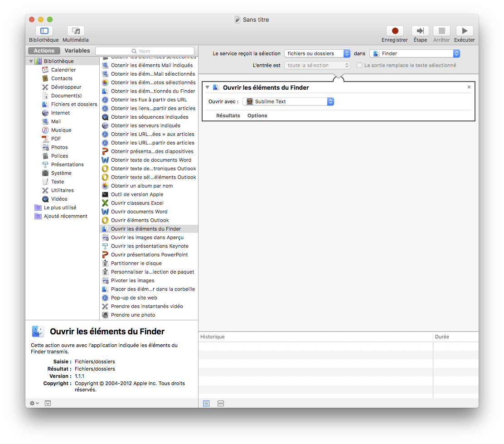The height and width of the screenshot is (444, 504).
Task: Select 'Obtenir les serveurs indiqués' action
Action: (x=149, y=125)
